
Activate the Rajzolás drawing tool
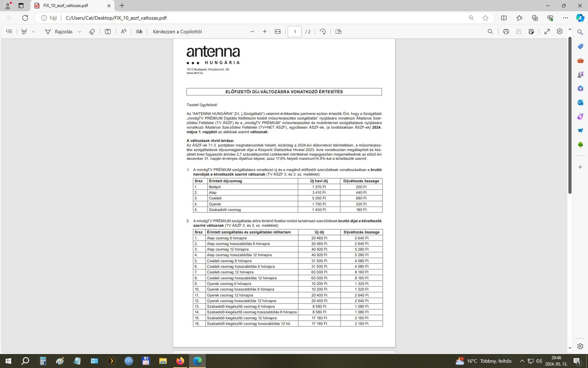[x=59, y=32]
